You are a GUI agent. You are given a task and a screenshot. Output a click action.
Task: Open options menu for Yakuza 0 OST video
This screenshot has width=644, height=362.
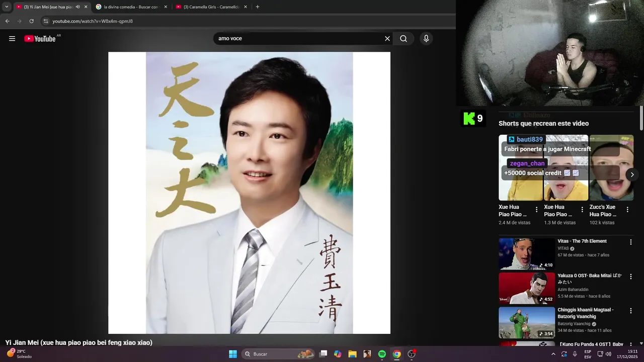click(x=630, y=277)
